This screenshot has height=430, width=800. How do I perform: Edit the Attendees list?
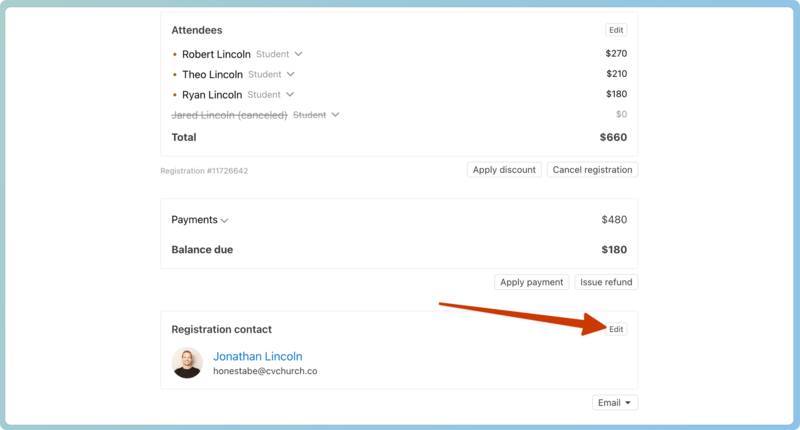616,31
